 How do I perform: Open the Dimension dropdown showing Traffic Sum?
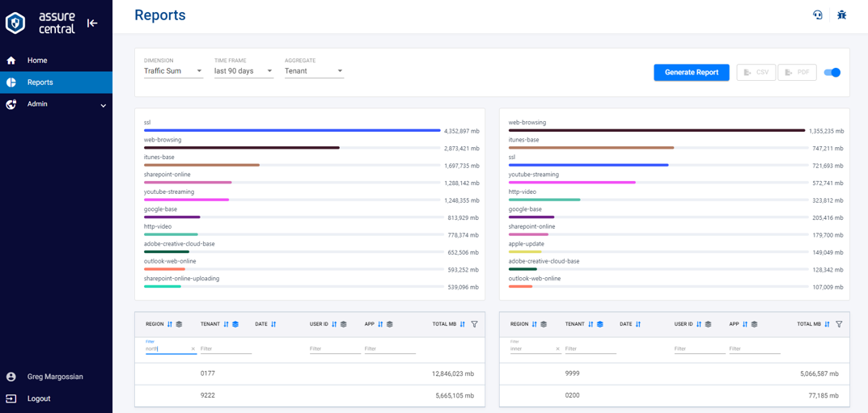(x=173, y=71)
